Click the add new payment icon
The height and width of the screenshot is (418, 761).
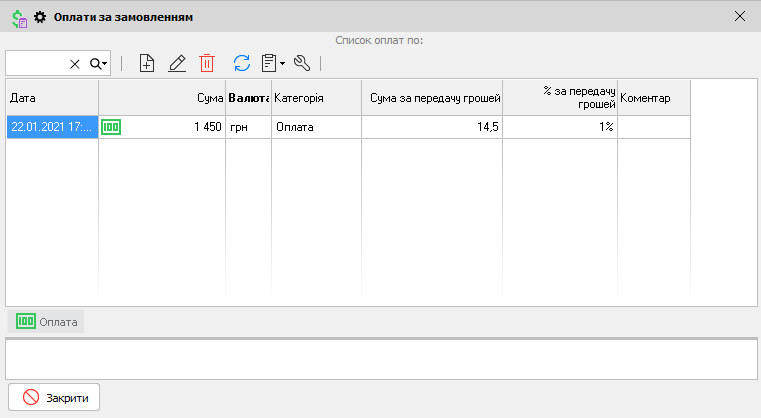pos(147,63)
